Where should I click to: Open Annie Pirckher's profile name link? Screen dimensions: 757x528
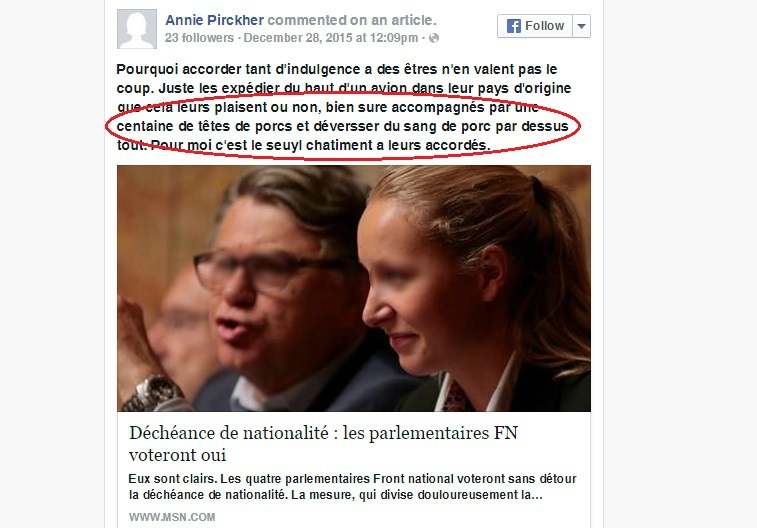[214, 20]
